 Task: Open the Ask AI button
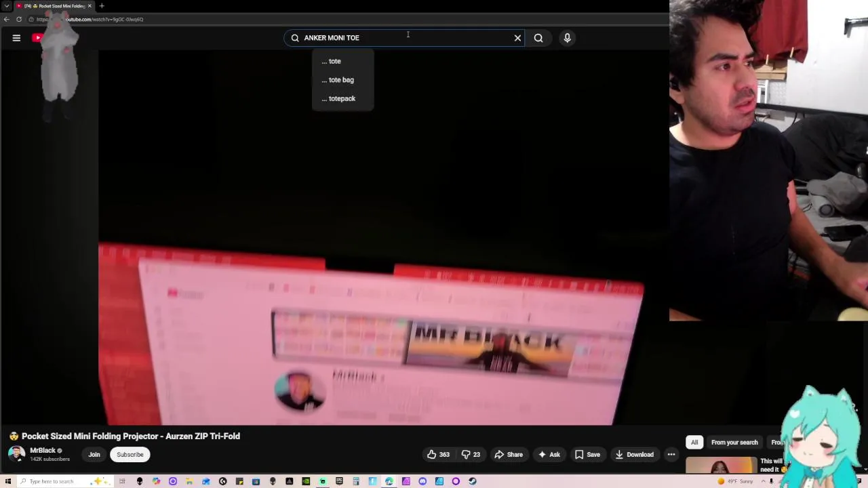(x=549, y=455)
